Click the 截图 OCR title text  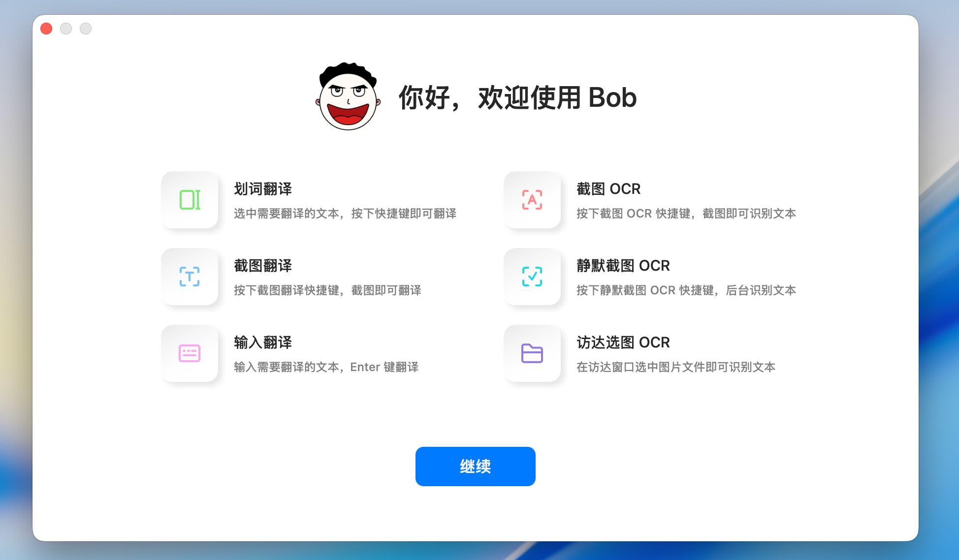pos(608,189)
